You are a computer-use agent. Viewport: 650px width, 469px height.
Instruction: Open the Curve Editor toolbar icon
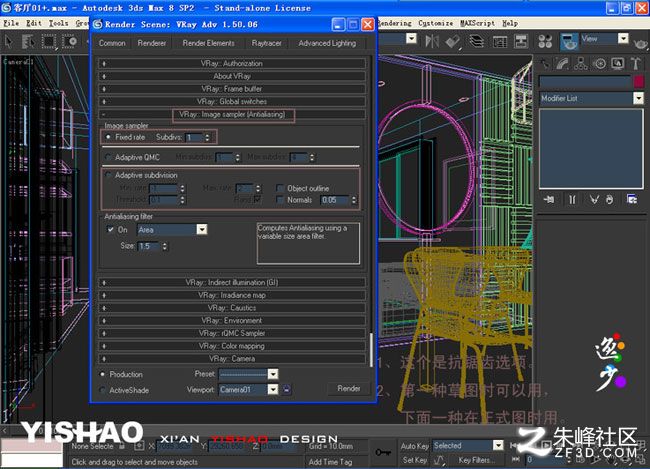tap(500, 41)
